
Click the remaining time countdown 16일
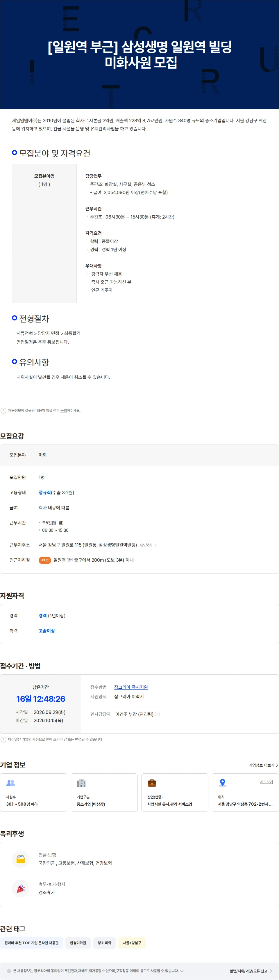click(x=41, y=699)
